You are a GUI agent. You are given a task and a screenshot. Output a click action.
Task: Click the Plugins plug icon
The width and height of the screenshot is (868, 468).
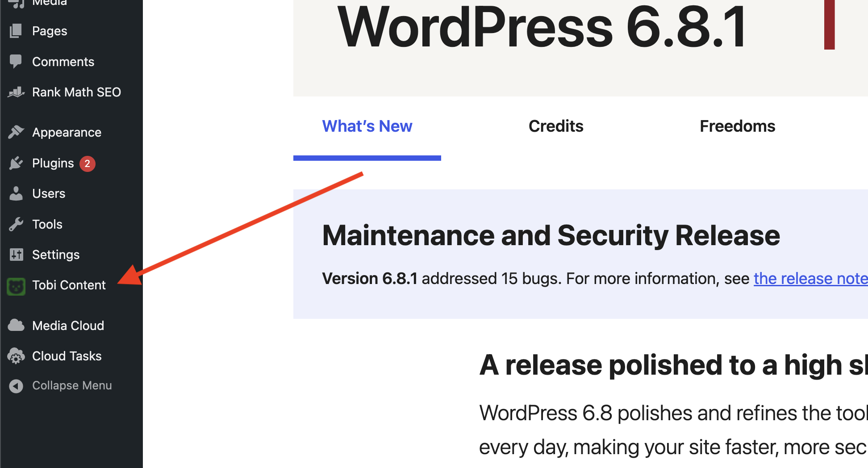coord(16,163)
